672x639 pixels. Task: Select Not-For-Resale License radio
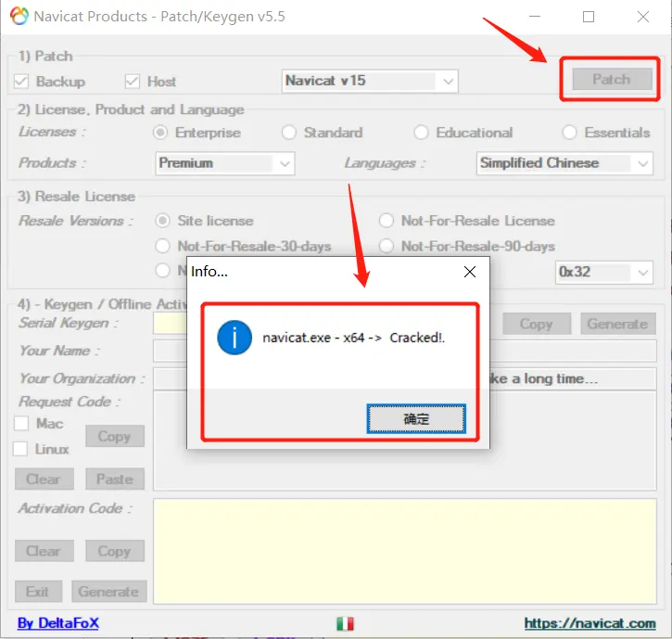pyautogui.click(x=387, y=221)
